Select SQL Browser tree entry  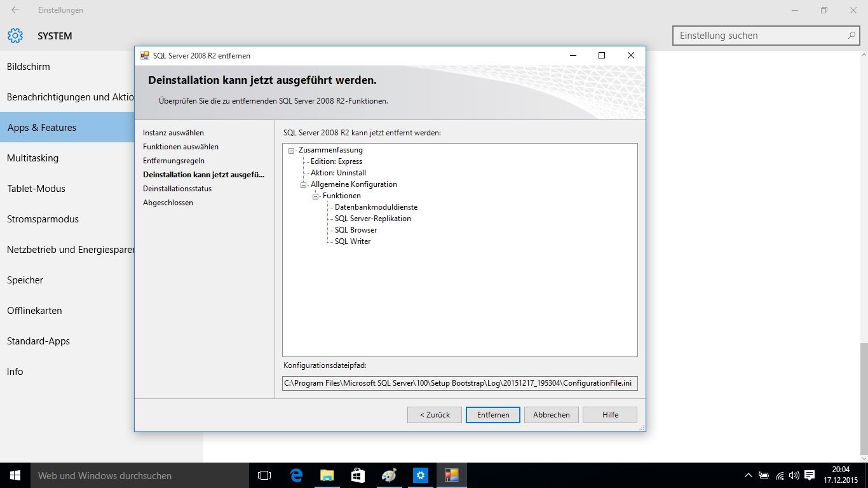(x=356, y=230)
